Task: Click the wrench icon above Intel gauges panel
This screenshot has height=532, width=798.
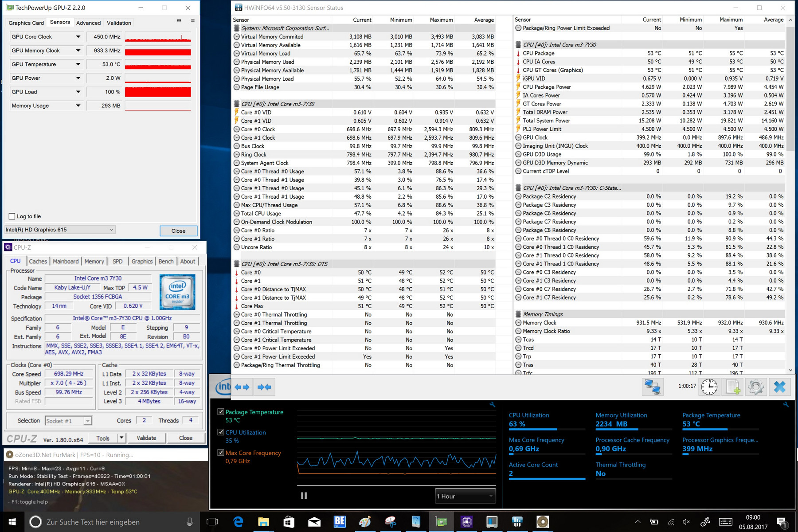Action: point(786,404)
